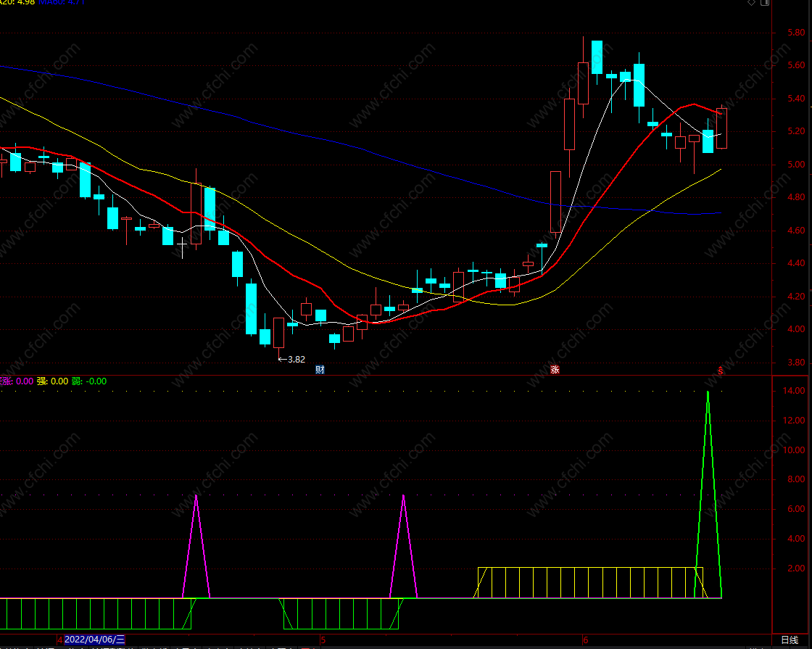This screenshot has width=812, height=649.
Task: Click the 财 event marker icon
Action: click(x=320, y=369)
